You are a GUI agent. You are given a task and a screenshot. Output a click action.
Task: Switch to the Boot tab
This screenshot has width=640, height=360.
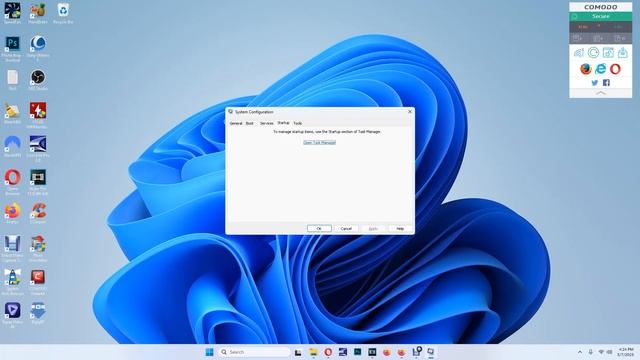coord(250,123)
